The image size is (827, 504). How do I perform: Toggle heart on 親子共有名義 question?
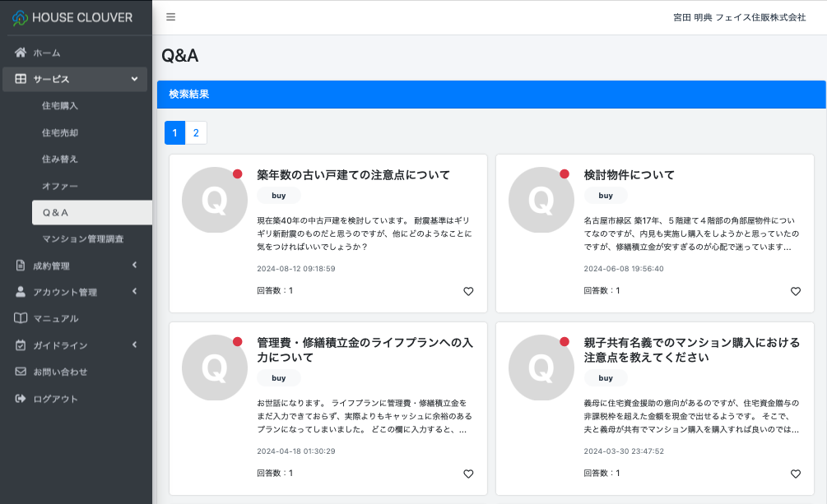coord(796,474)
